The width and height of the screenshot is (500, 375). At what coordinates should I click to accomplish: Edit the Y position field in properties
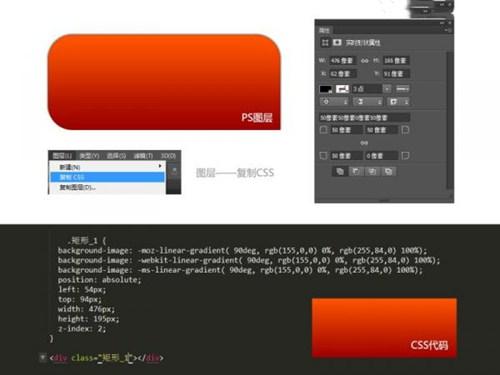396,74
